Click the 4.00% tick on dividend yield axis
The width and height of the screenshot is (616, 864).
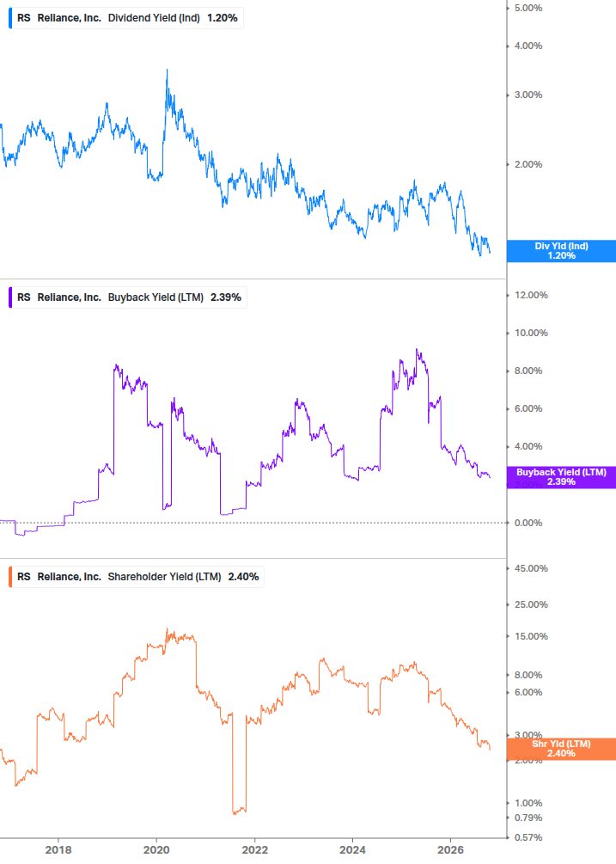(x=528, y=46)
